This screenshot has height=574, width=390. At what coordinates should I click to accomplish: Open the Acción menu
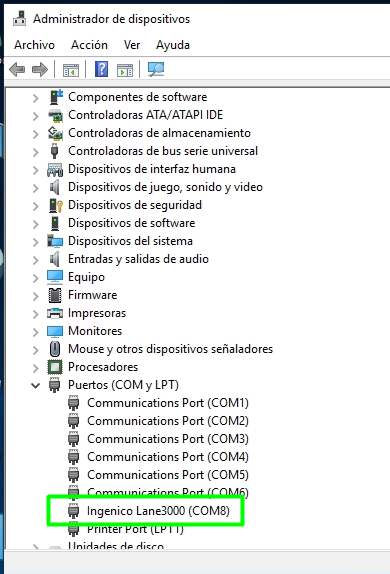(x=89, y=45)
